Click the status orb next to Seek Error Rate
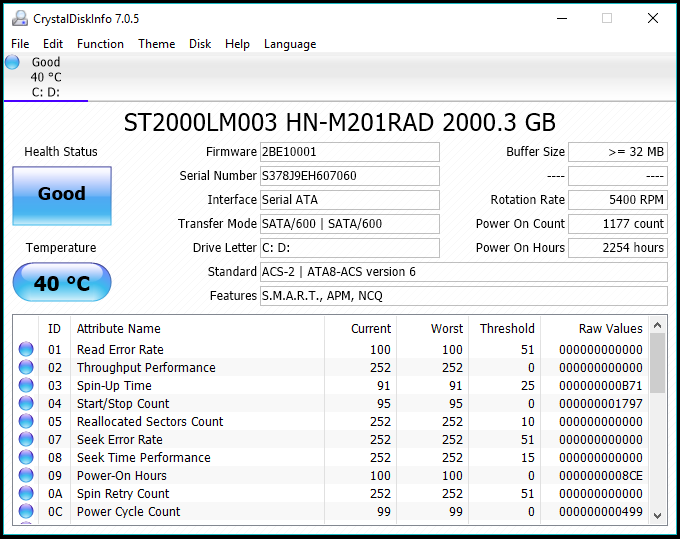The width and height of the screenshot is (680, 539). (26, 440)
